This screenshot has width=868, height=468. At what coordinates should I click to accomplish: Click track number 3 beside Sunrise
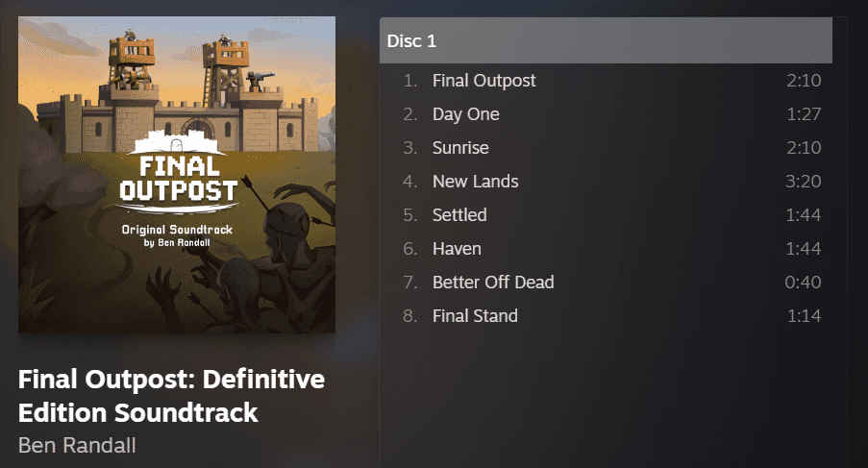(409, 148)
